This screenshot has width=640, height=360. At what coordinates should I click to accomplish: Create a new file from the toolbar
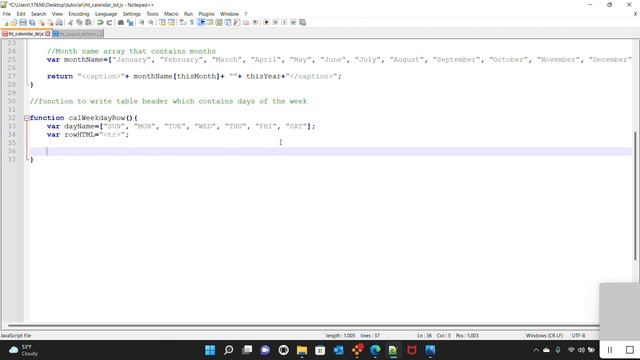click(6, 22)
